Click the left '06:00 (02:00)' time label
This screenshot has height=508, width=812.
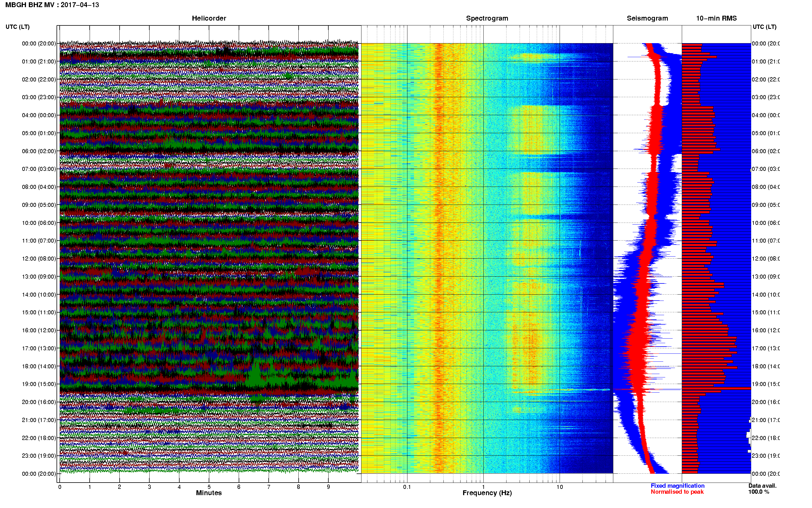39,151
